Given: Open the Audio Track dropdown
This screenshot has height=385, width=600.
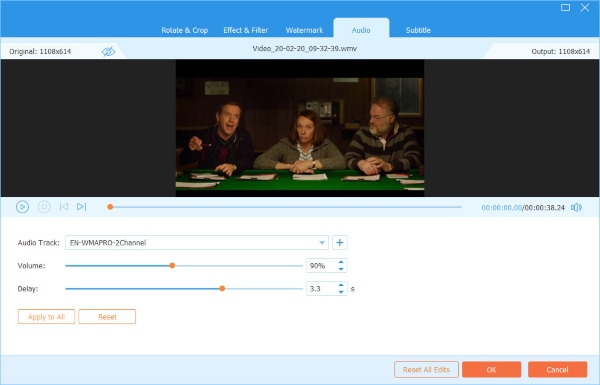Looking at the screenshot, I should pyautogui.click(x=322, y=243).
